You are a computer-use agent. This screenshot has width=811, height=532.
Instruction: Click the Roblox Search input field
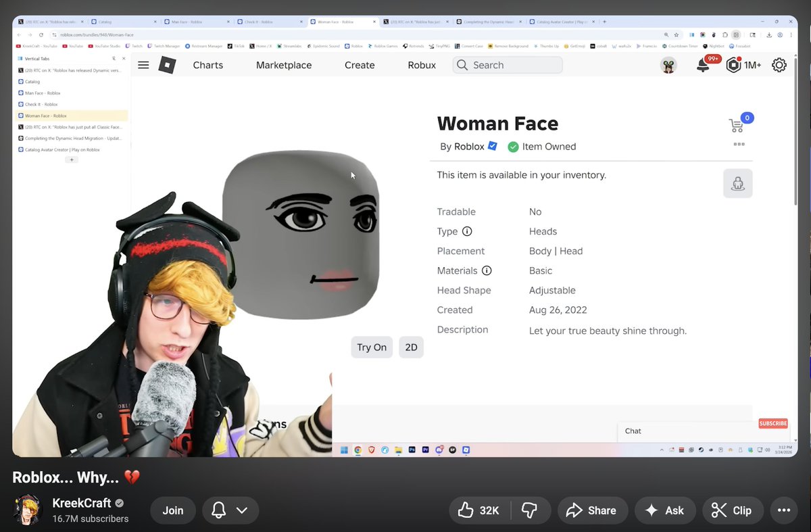(x=508, y=65)
